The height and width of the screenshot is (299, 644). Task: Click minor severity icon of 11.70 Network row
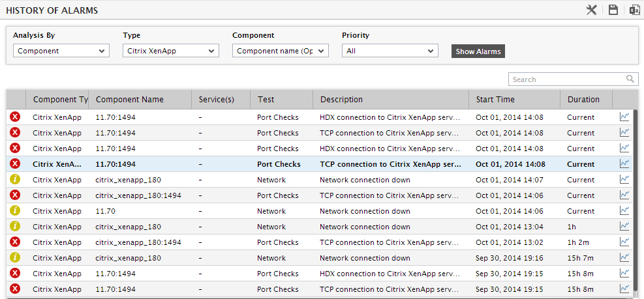pos(15,211)
